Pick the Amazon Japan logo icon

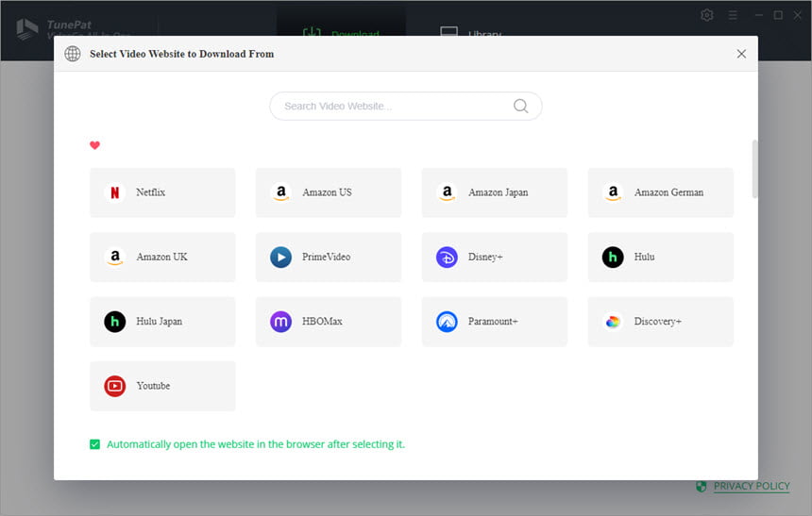(447, 192)
